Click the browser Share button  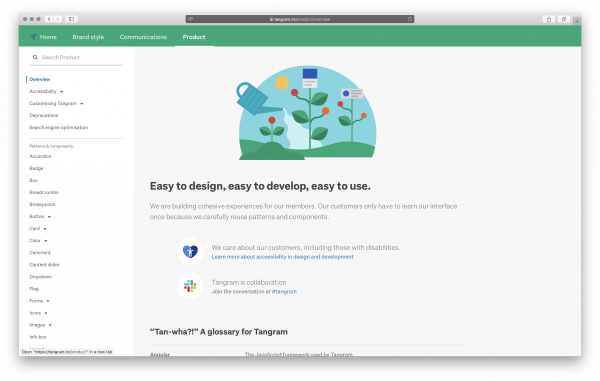549,19
